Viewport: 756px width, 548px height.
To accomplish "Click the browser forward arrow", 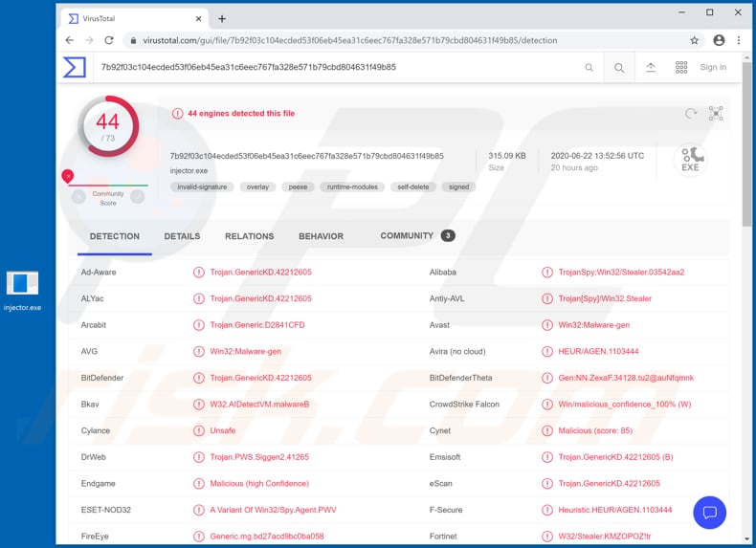I will point(89,40).
